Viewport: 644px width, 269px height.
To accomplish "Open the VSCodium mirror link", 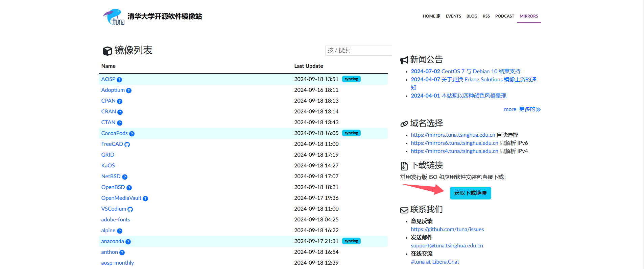I will point(114,209).
